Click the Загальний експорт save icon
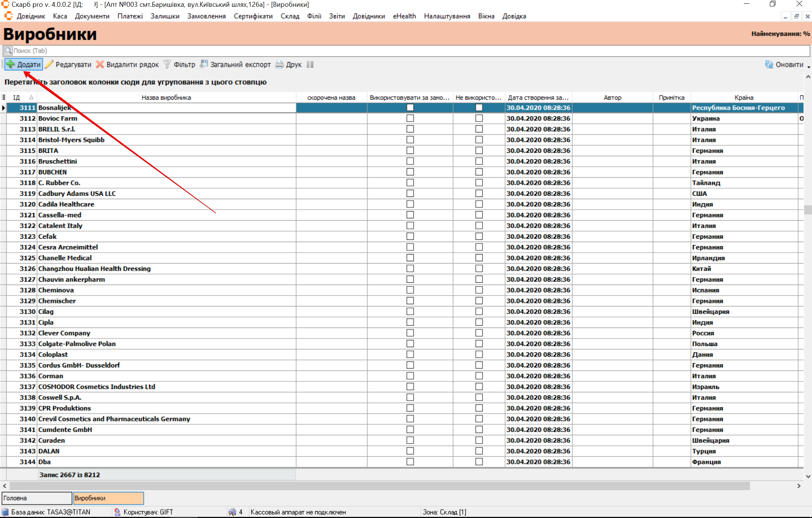Viewport: 812px width, 518px height. 204,64
